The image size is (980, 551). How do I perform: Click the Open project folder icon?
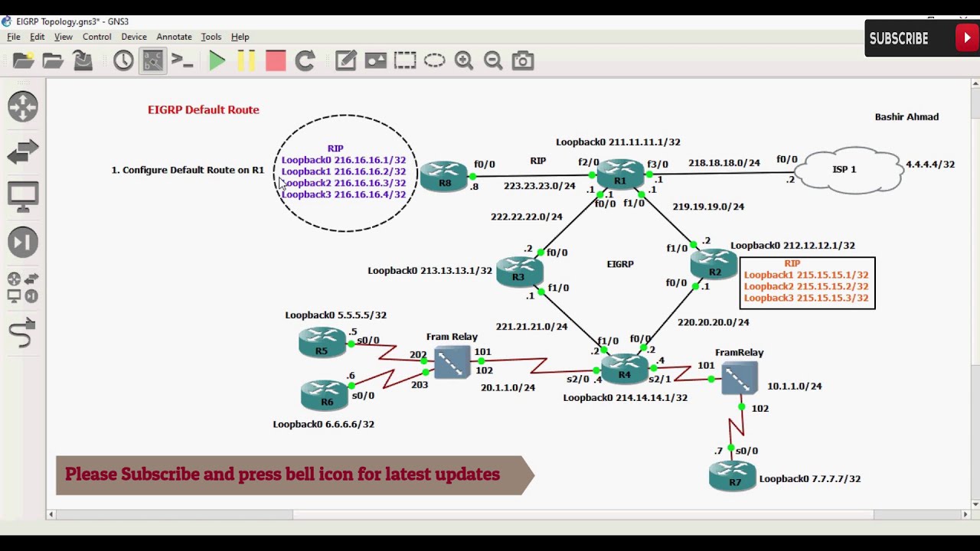(x=53, y=60)
